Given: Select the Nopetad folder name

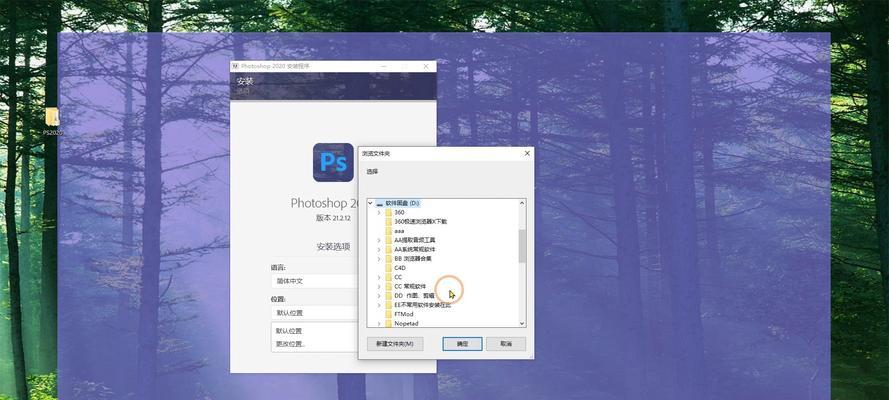Looking at the screenshot, I should [x=406, y=323].
